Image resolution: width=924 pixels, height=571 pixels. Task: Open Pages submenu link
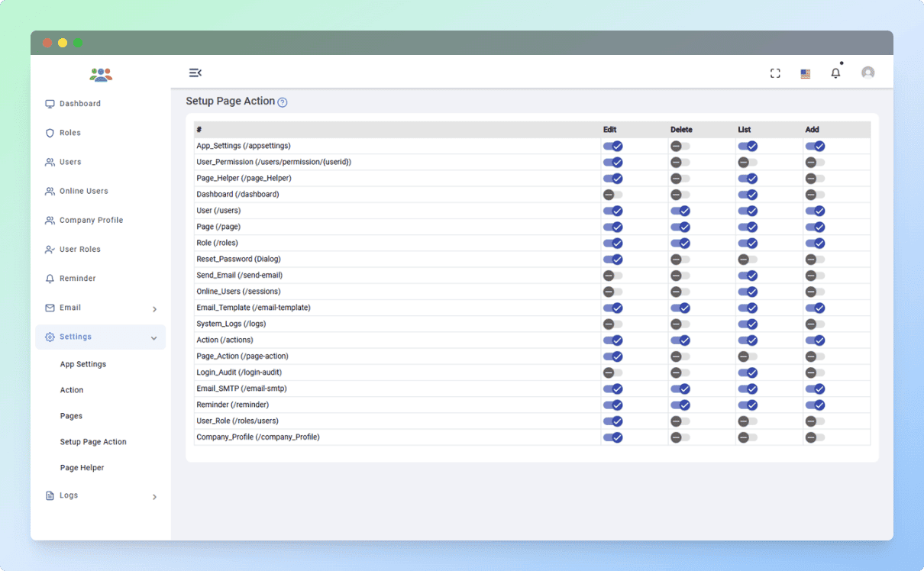click(71, 416)
